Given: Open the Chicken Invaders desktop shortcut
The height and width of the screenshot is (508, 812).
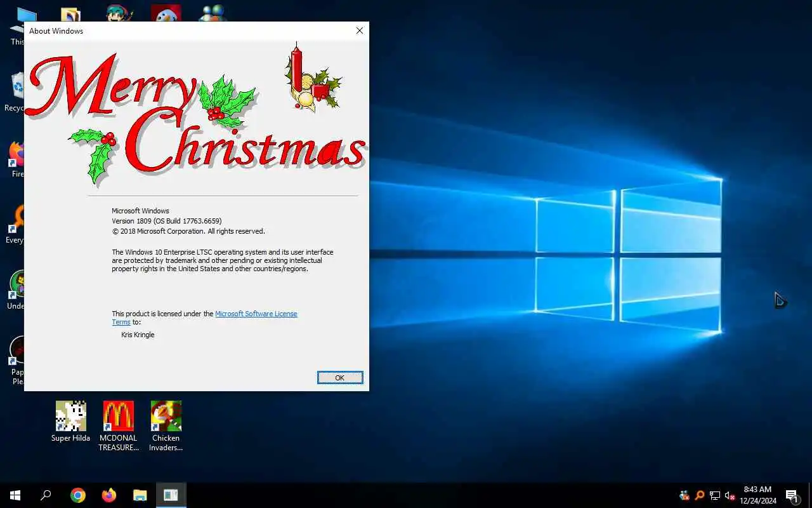Looking at the screenshot, I should coord(166,425).
